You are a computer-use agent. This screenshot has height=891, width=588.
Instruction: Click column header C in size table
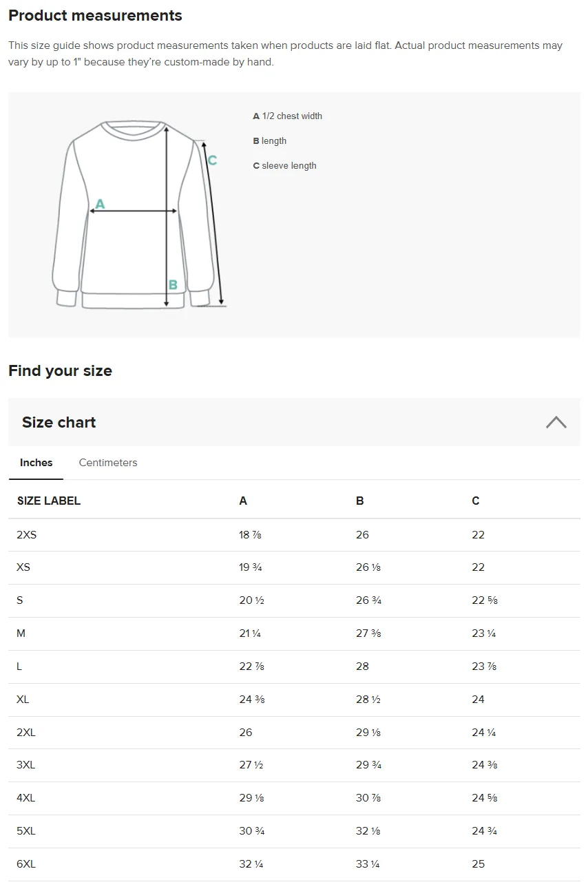pos(476,501)
